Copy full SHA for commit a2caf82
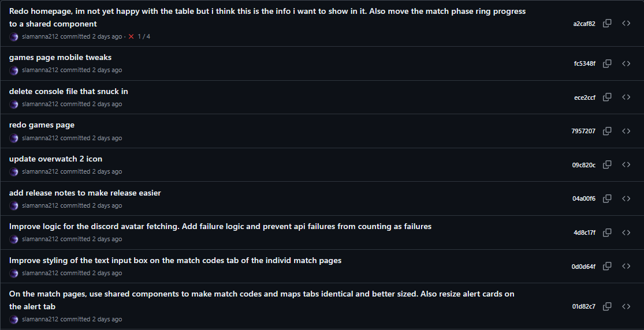644x330 pixels. click(607, 24)
